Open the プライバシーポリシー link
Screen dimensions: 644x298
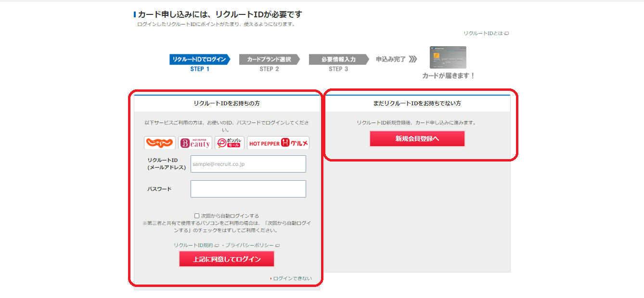[252, 245]
